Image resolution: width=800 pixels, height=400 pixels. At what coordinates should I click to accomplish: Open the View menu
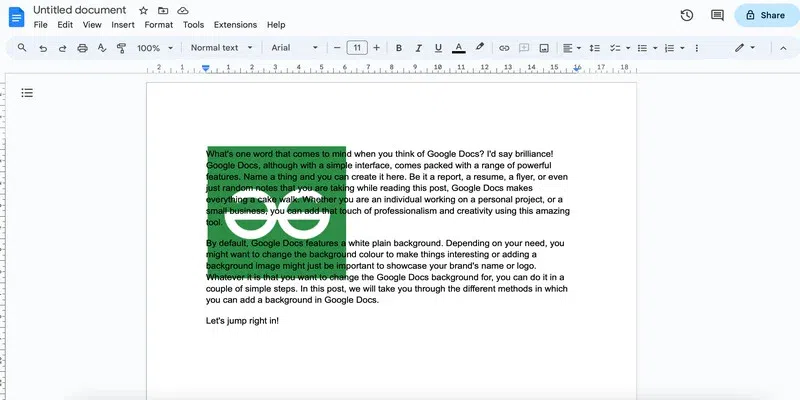tap(92, 24)
